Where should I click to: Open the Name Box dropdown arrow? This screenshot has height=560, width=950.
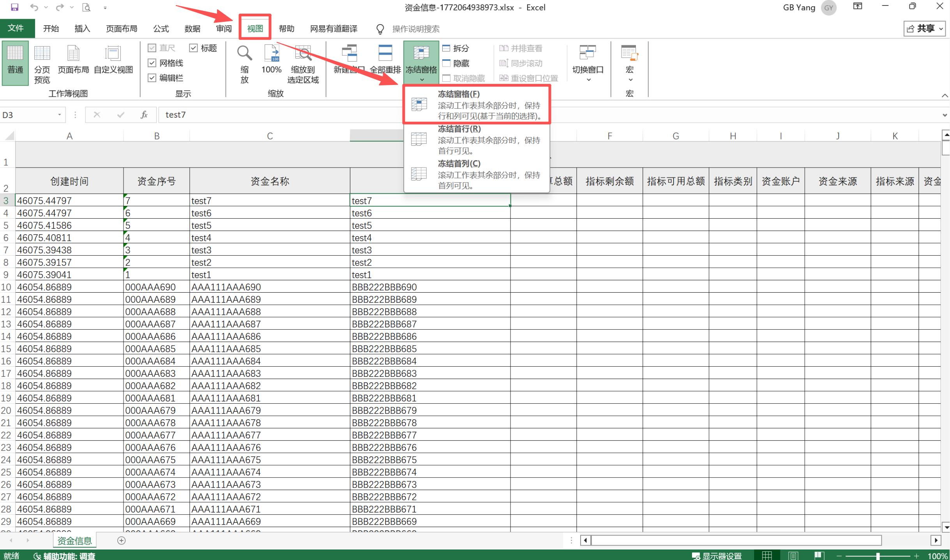coord(60,115)
